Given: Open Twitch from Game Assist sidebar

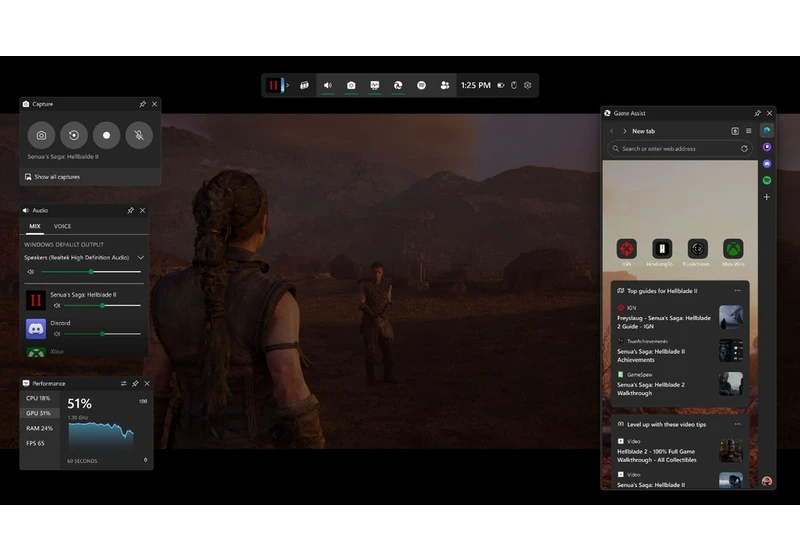Looking at the screenshot, I should (x=767, y=147).
